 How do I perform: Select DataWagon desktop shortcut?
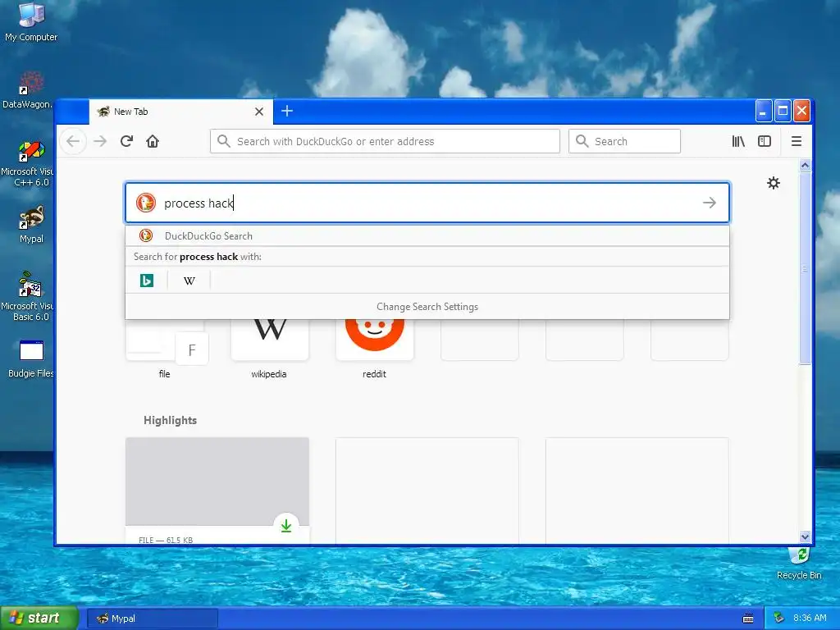28,90
